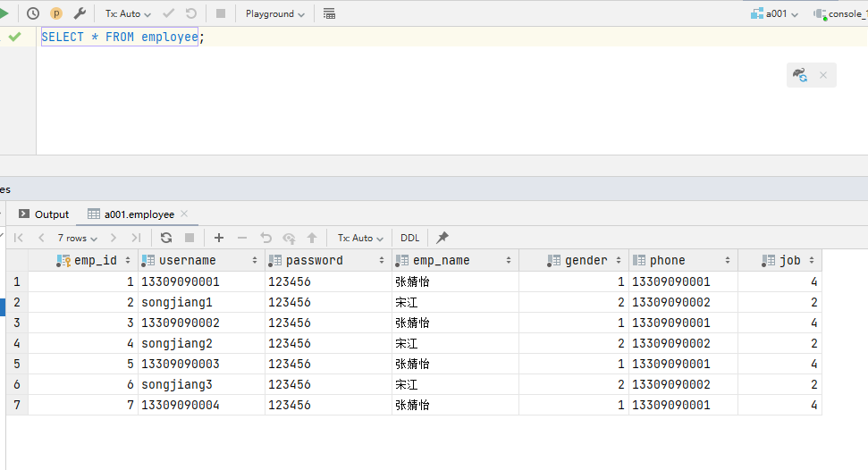Close the floating notification in the editor
This screenshot has width=868, height=470.
tap(822, 75)
